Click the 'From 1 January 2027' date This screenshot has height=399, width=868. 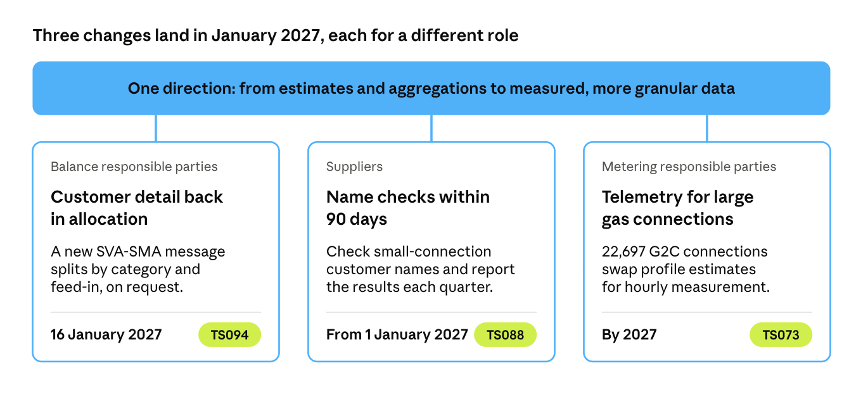[397, 334]
